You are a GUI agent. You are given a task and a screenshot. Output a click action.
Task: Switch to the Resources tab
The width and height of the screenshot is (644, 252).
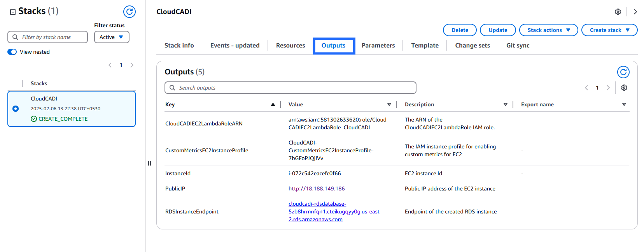[290, 46]
